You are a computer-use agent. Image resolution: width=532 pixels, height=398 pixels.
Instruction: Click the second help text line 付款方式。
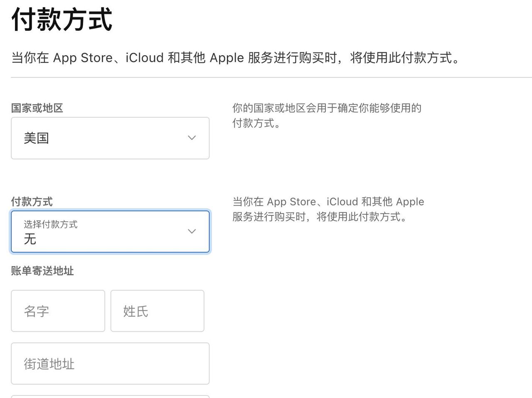pyautogui.click(x=256, y=123)
